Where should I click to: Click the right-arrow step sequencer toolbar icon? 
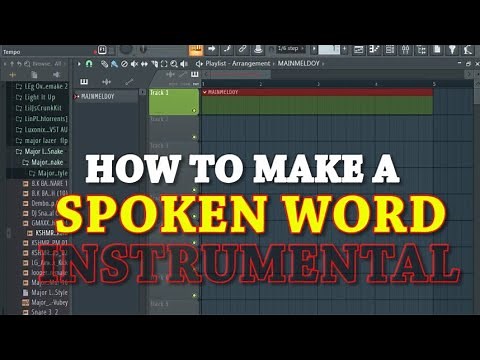point(211,49)
